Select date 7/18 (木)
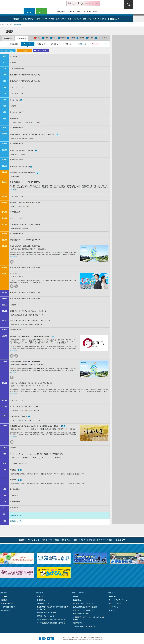This screenshot has width=144, height=644. (54, 44)
